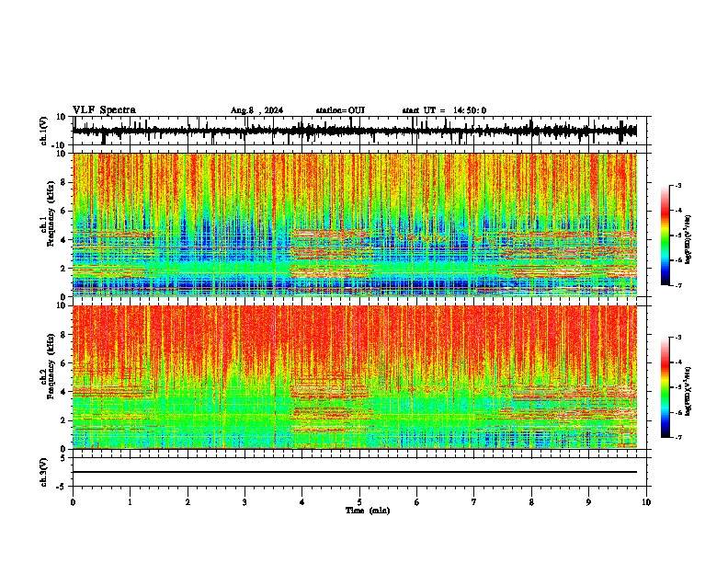
Task: Click the "VLF Spectra" title text
Action: 104,110
